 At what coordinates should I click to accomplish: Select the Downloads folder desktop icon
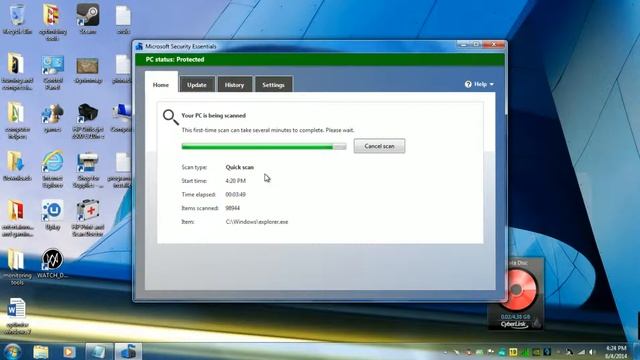click(x=17, y=166)
